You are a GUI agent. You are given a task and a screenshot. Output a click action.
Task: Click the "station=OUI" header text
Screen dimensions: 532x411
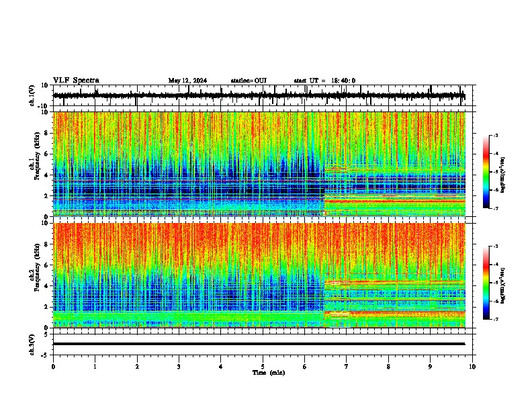click(249, 81)
